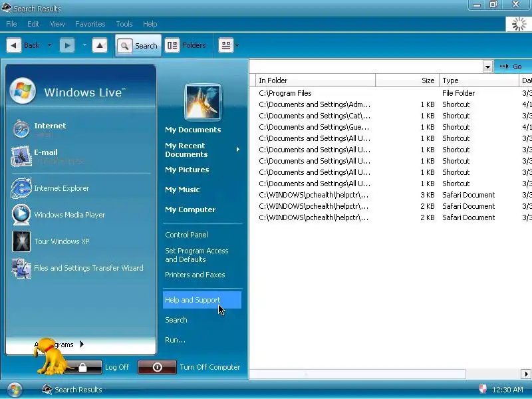The height and width of the screenshot is (399, 532).
Task: Expand All Programs arrow
Action: [82, 344]
